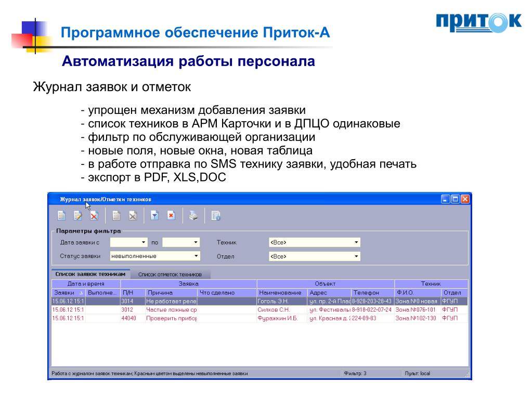Screen dimensions: 532x399
Task: Click the address 'ул. Фестивальная'
Action: (x=329, y=310)
